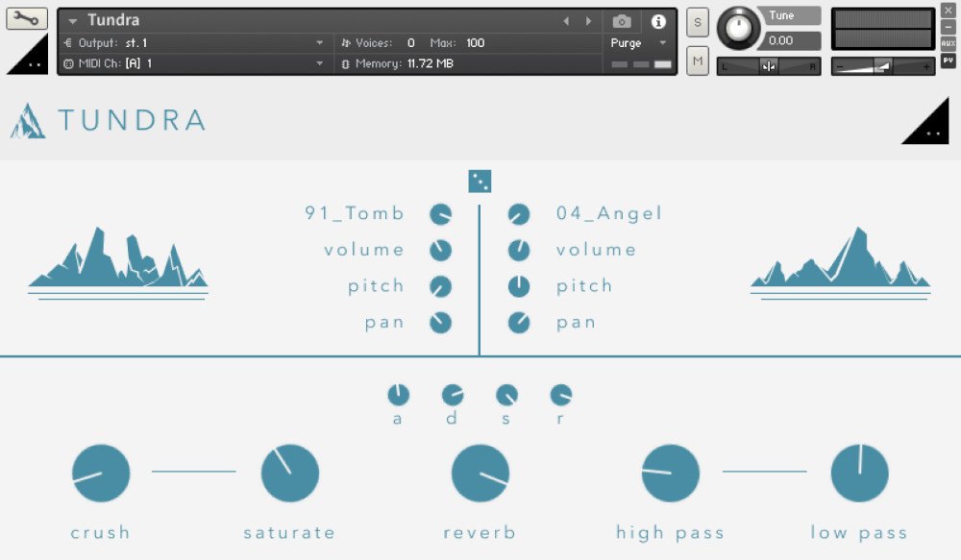Mute the Tundra instrument

click(698, 61)
